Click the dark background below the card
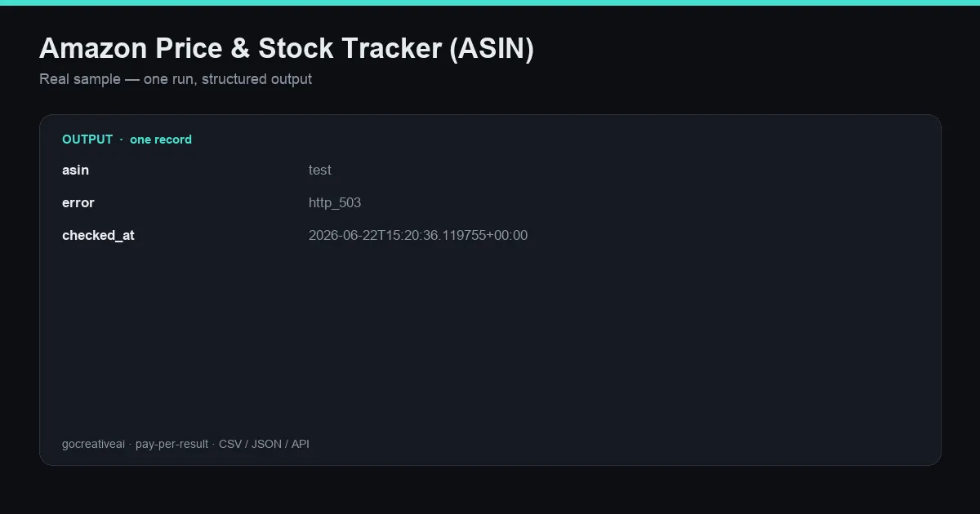The height and width of the screenshot is (514, 980). (490, 490)
